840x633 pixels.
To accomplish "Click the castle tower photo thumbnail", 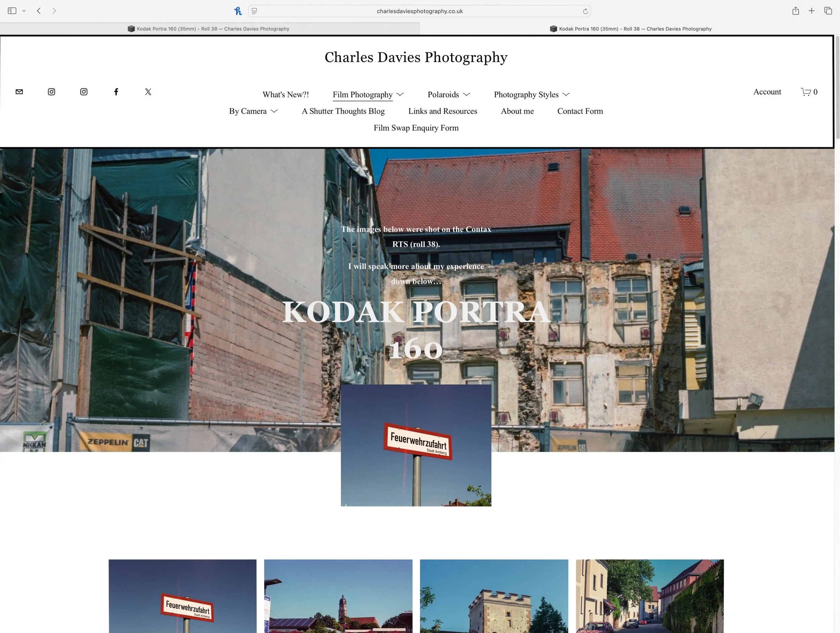I will pyautogui.click(x=494, y=596).
